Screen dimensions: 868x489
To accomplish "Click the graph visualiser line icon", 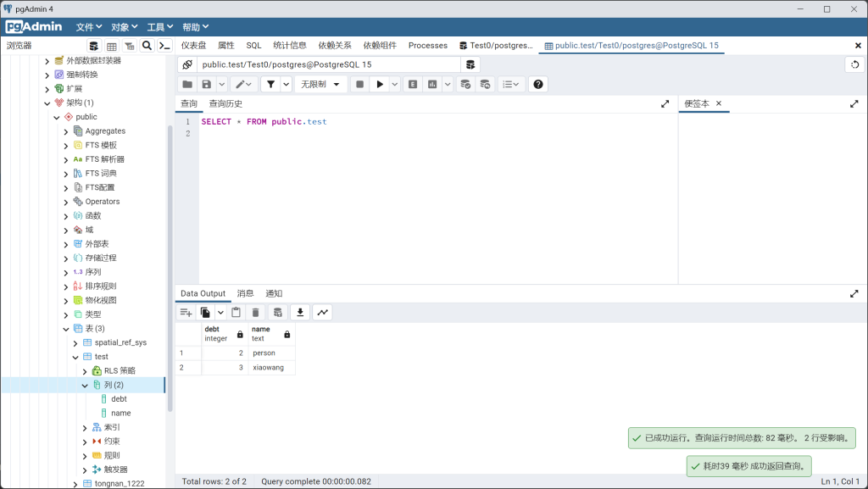I will point(323,313).
